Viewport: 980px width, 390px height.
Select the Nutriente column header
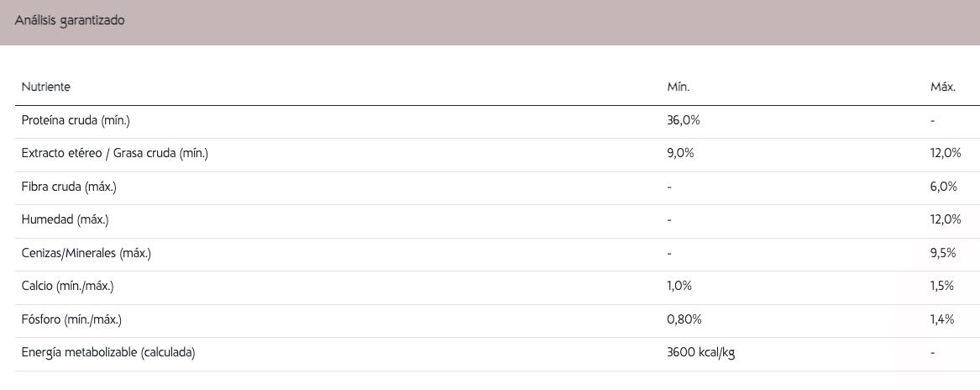click(45, 87)
